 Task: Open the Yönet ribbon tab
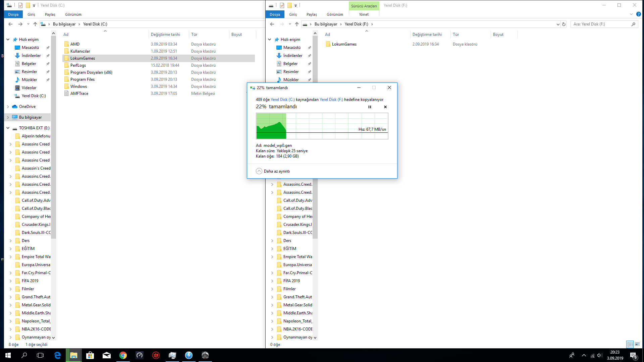pyautogui.click(x=364, y=14)
